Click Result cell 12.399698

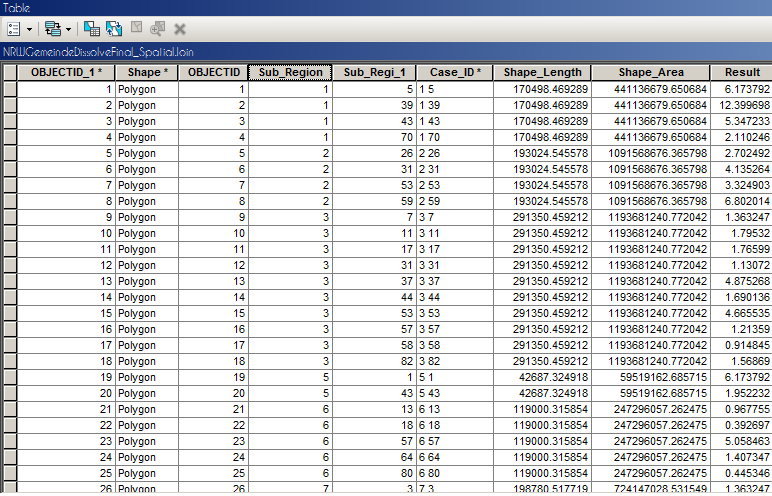741,105
